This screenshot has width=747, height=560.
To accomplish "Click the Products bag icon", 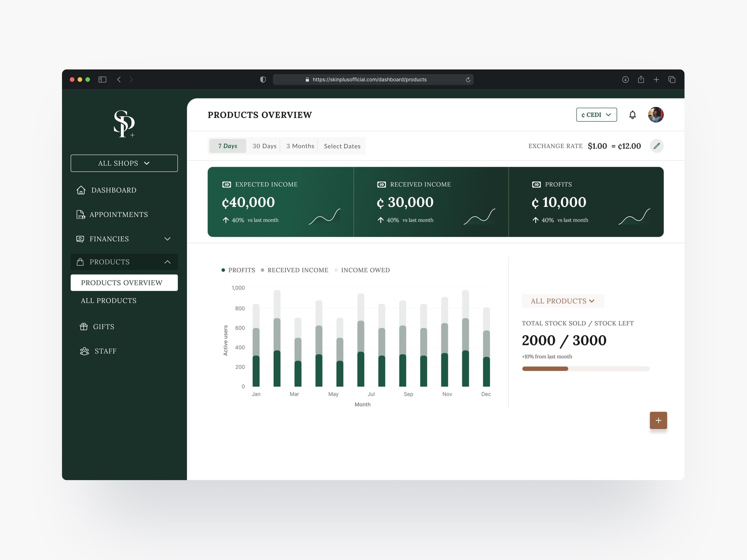I will click(80, 262).
